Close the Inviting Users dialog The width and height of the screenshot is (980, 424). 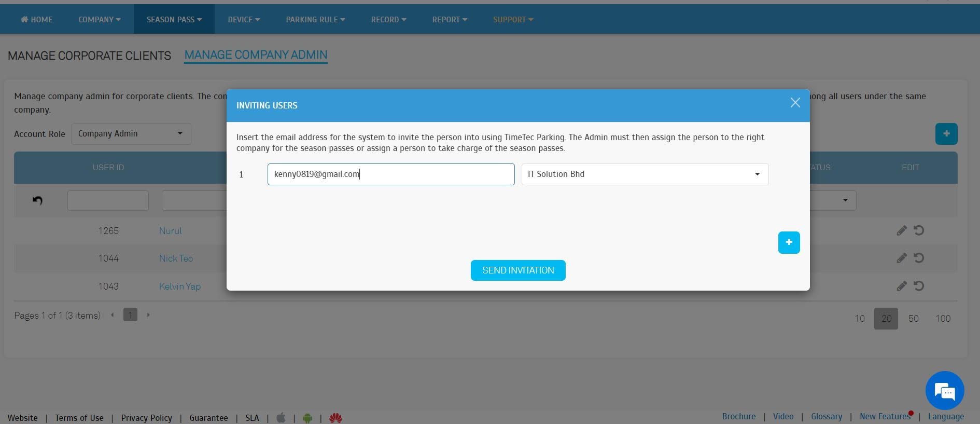coord(795,103)
